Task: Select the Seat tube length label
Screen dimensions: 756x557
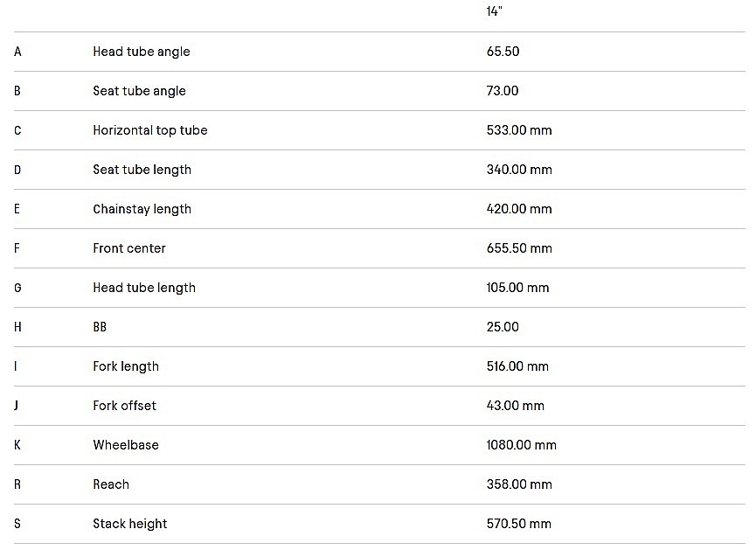Action: [142, 170]
